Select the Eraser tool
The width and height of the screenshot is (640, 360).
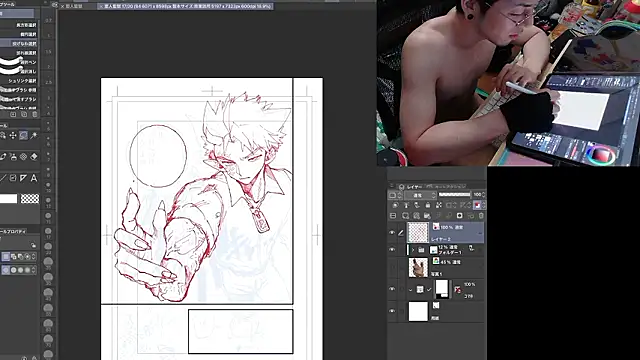click(x=34, y=157)
